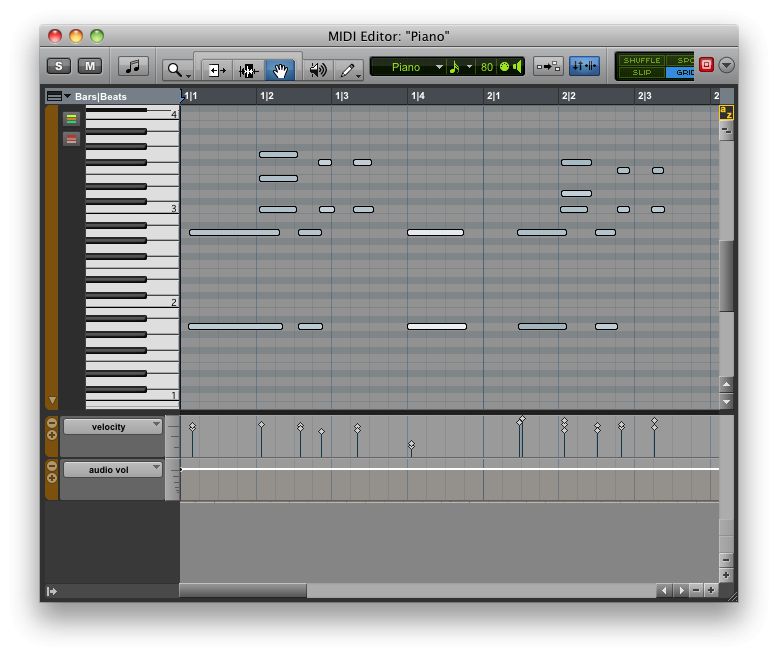
Task: Select the Pencil tool
Action: (x=348, y=69)
